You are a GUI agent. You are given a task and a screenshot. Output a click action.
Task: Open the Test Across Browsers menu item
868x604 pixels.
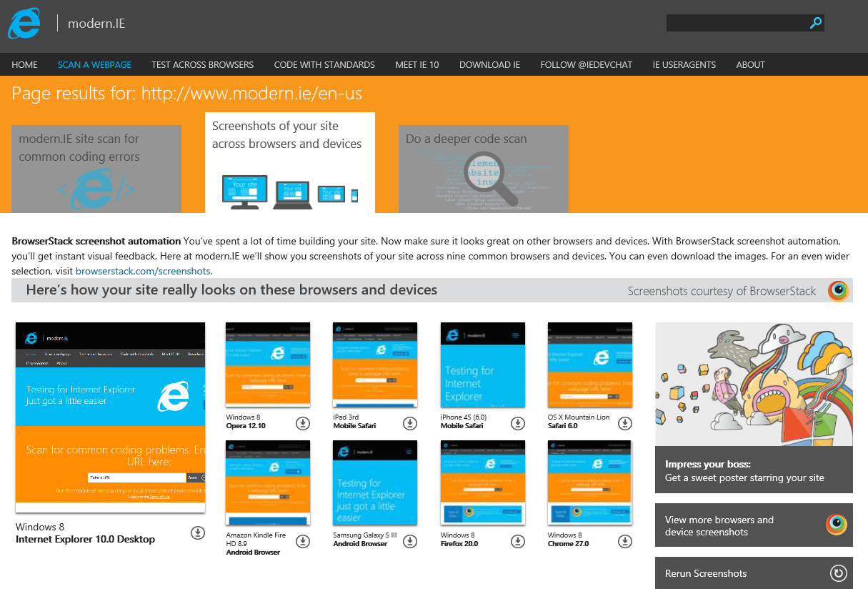click(x=202, y=64)
